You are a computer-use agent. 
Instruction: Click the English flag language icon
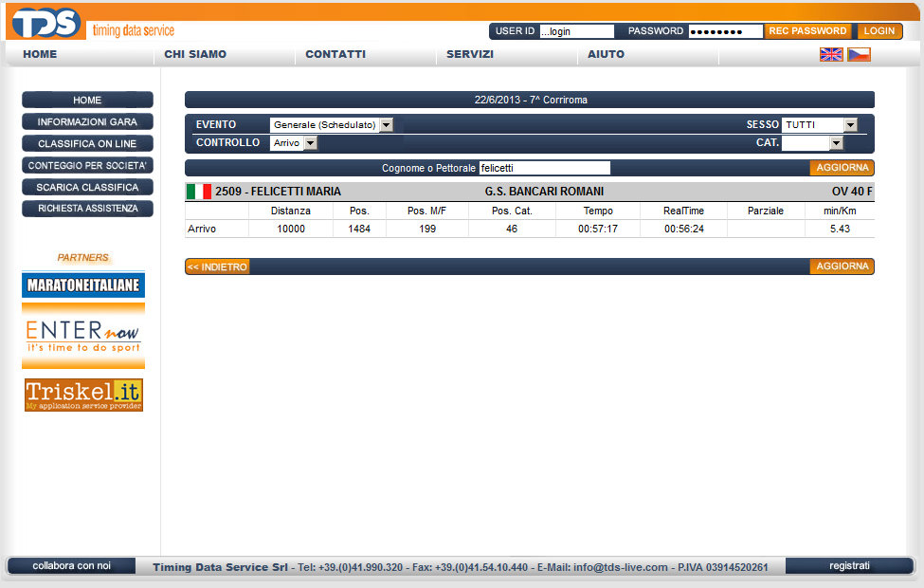click(831, 55)
